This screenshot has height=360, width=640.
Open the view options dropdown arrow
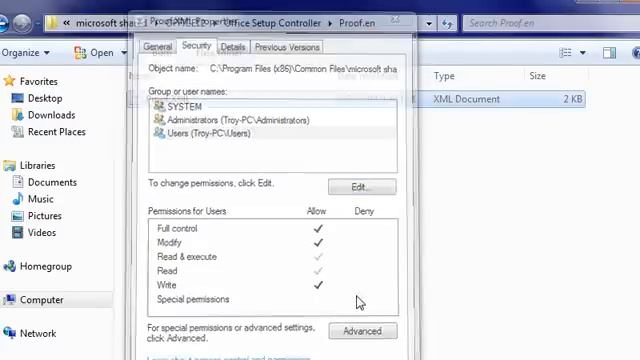coord(583,53)
